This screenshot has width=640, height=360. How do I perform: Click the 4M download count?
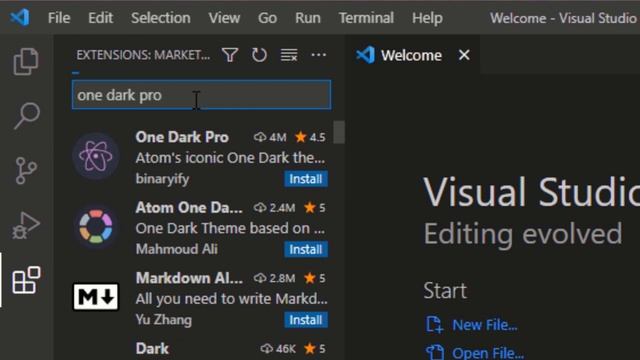(270, 137)
